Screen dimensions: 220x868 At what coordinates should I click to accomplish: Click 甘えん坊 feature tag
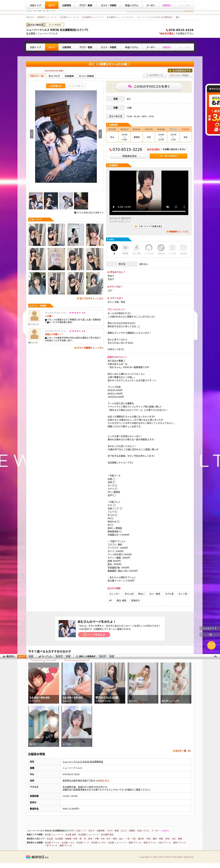(x=129, y=594)
